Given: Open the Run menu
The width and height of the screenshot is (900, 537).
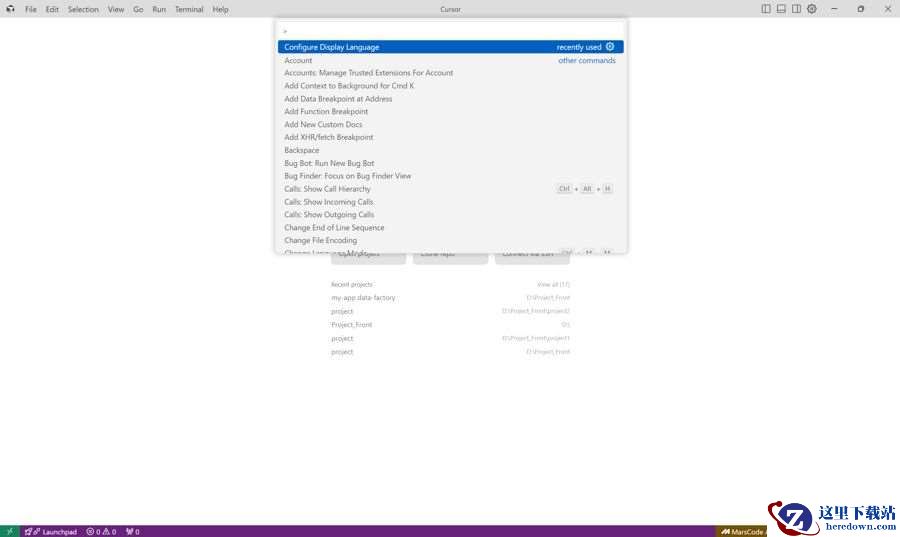Looking at the screenshot, I should pyautogui.click(x=159, y=9).
